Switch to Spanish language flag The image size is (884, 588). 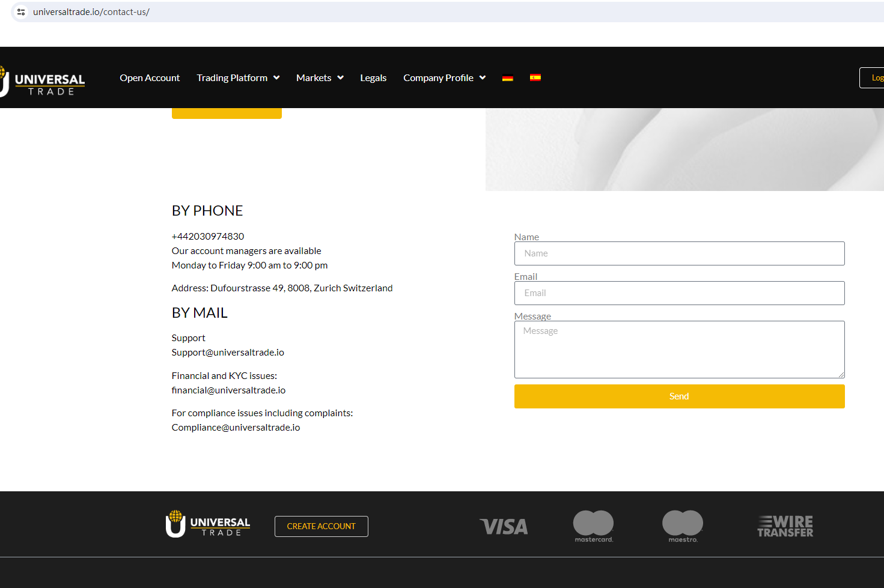(535, 77)
